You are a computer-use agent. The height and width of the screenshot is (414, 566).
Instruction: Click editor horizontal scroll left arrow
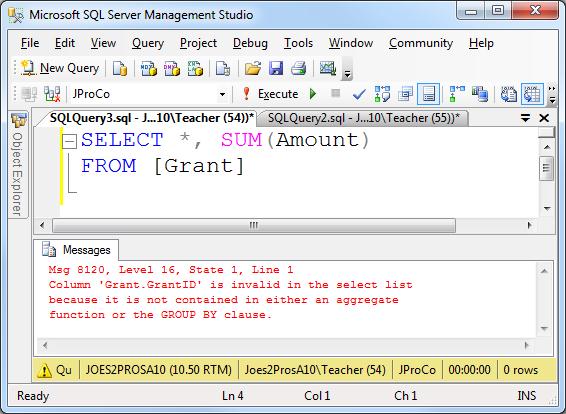42,225
